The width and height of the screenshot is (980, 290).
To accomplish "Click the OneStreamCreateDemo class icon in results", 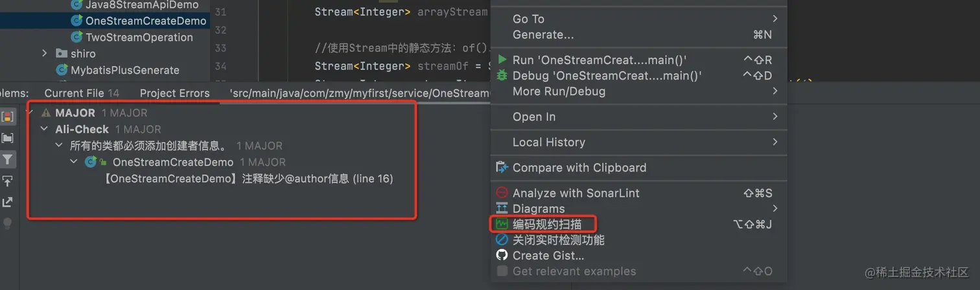I will pos(91,162).
